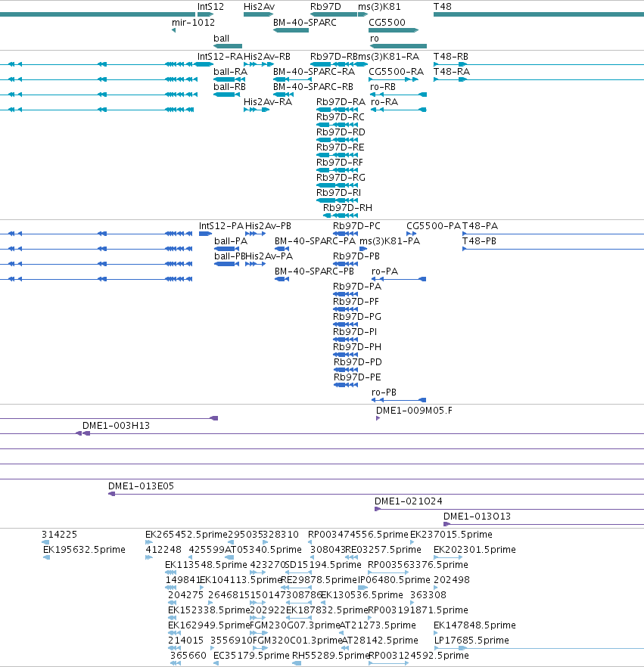Select protein His2Av-PB
This screenshot has width=644, height=667.
[268, 226]
